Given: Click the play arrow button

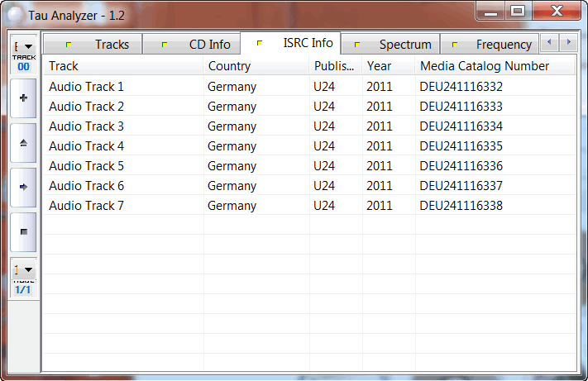Looking at the screenshot, I should pos(23,187).
